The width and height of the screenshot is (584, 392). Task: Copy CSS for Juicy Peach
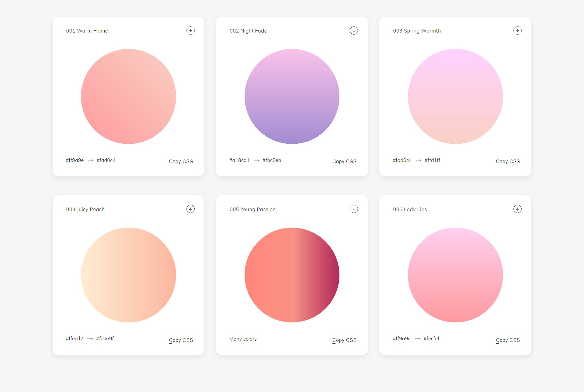point(181,340)
